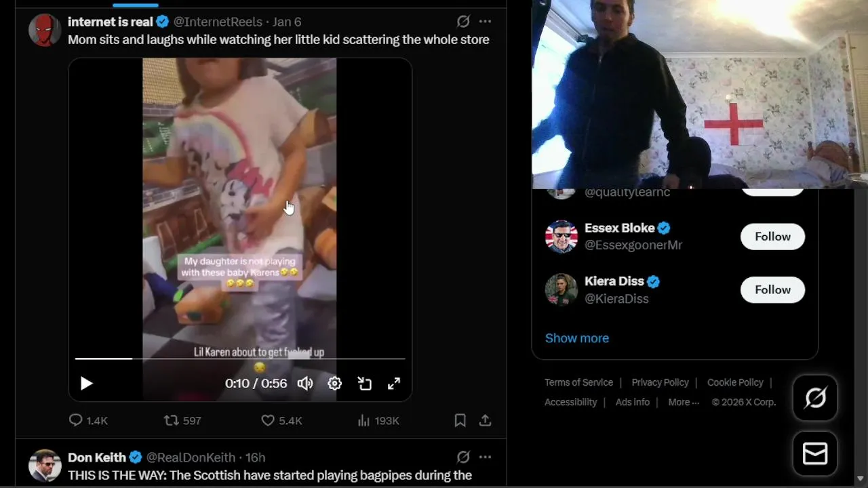The image size is (868, 488).
Task: Share the internet is real tweet
Action: 485,421
